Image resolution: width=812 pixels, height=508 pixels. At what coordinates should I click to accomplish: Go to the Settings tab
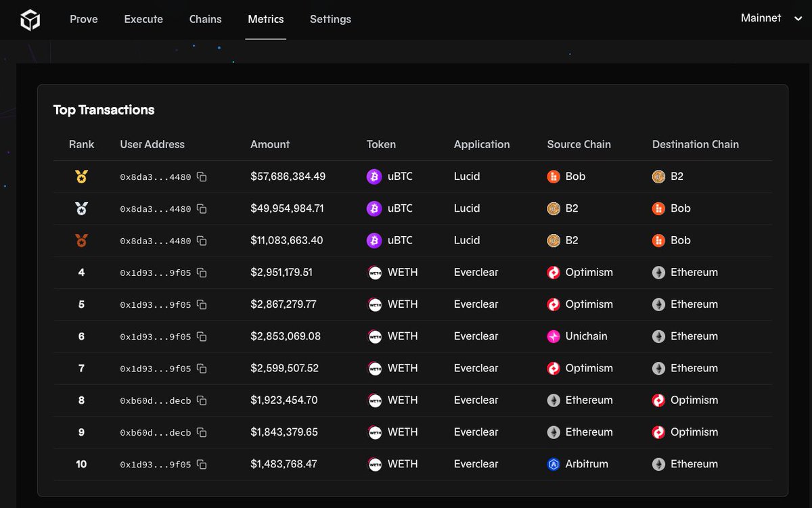tap(330, 19)
